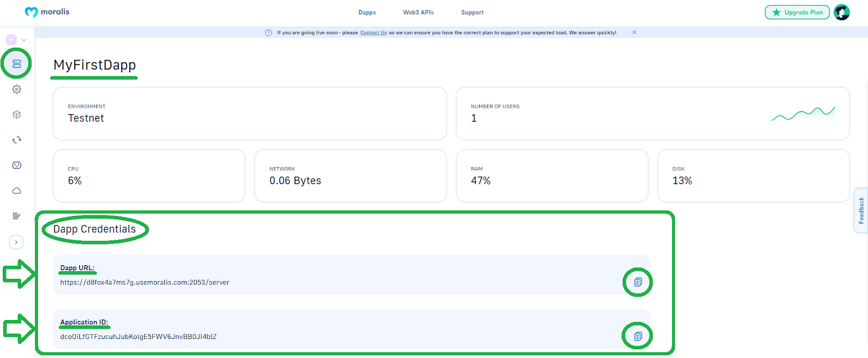Open the Feedback side tab
868x358 pixels.
pyautogui.click(x=861, y=210)
